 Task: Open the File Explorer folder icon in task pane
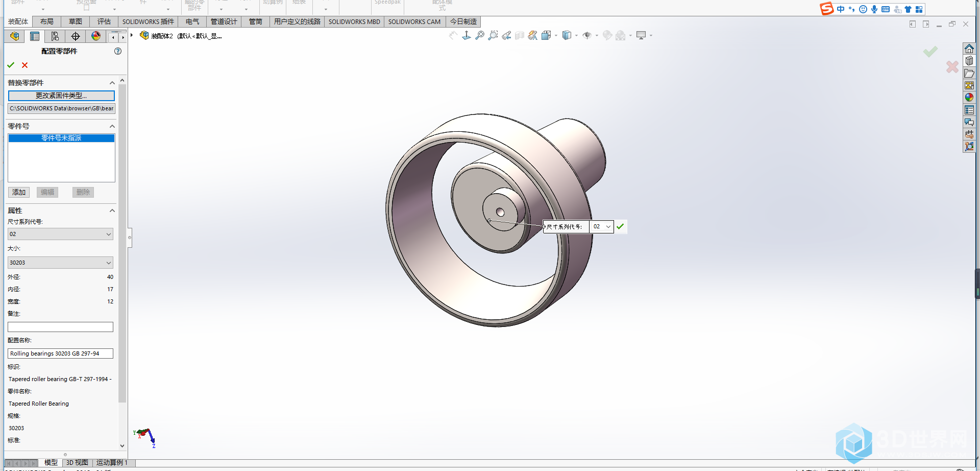[x=969, y=73]
